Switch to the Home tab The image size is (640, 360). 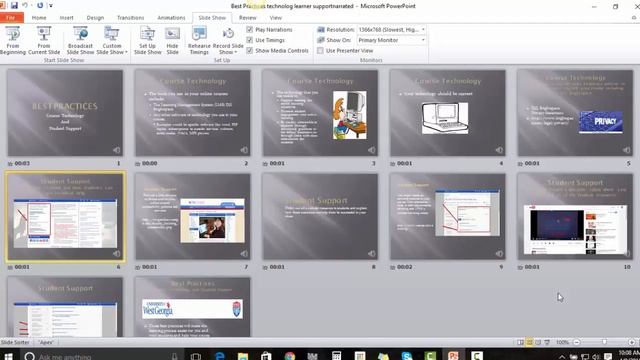click(39, 18)
